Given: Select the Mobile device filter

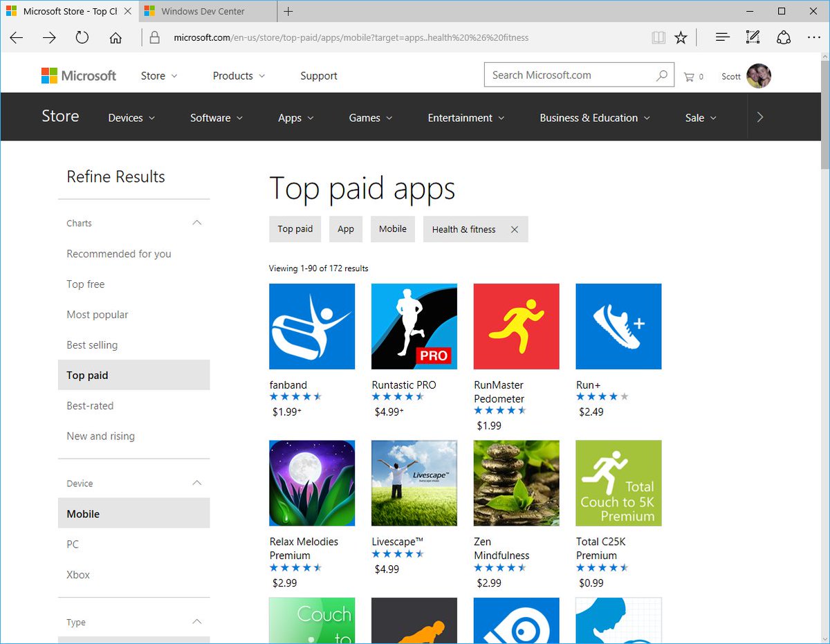Looking at the screenshot, I should (x=83, y=513).
